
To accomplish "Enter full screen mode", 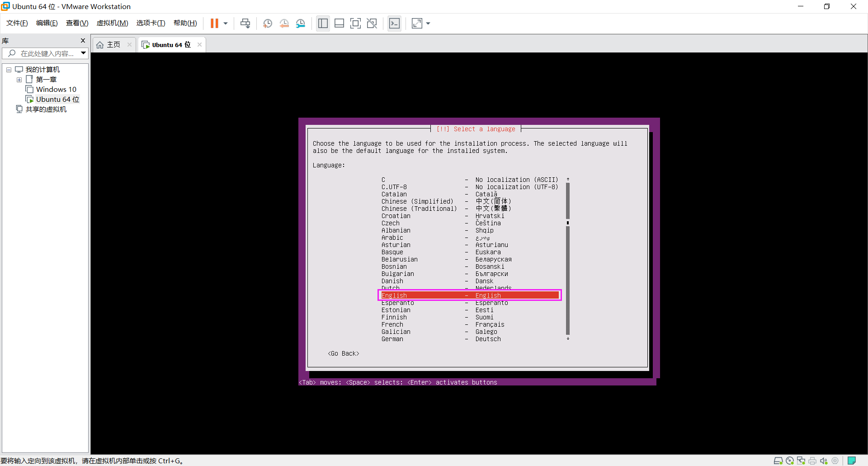I will (x=355, y=23).
